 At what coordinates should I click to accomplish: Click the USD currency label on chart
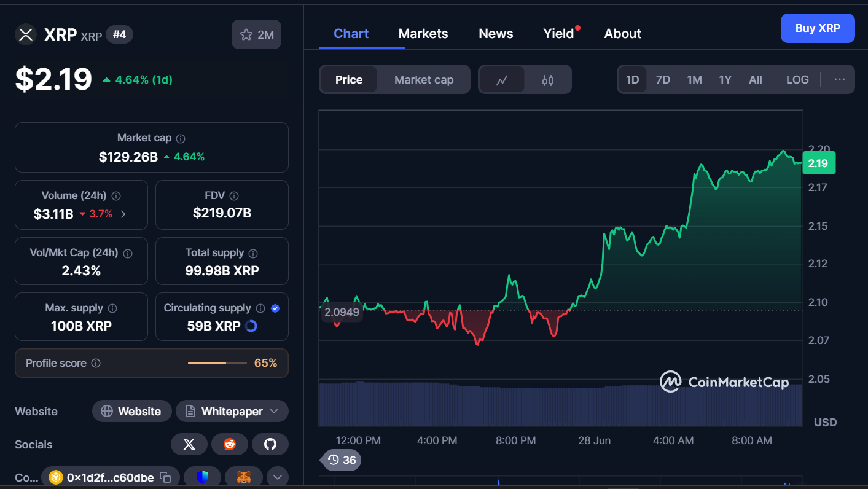tap(825, 423)
